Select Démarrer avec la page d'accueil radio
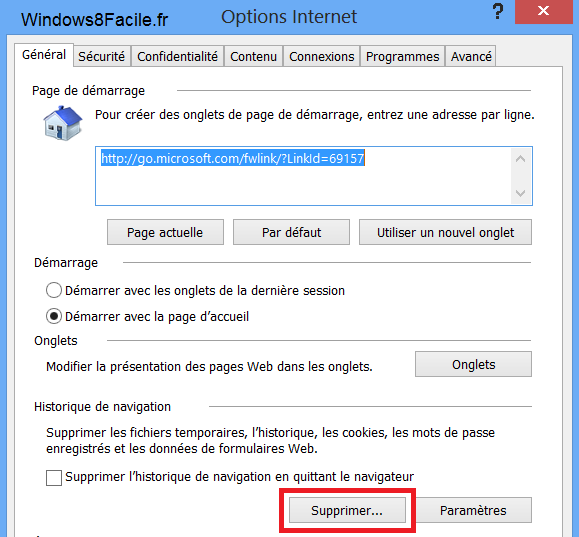The width and height of the screenshot is (579, 537). 54,317
